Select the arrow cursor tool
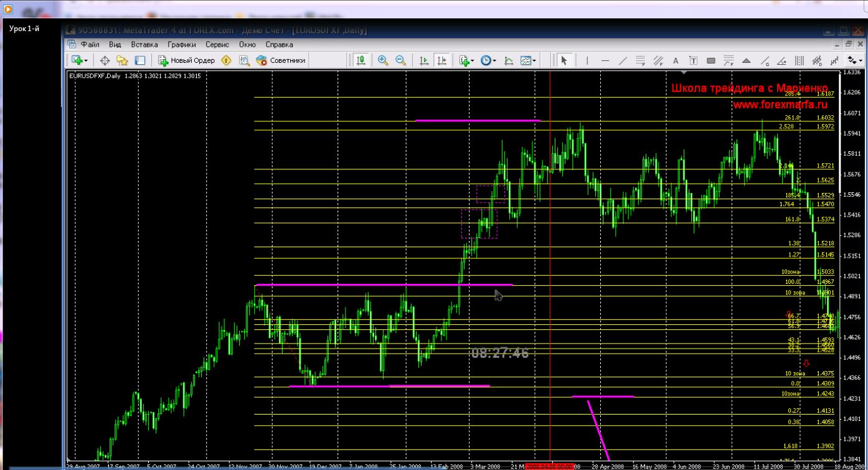Image resolution: width=868 pixels, height=470 pixels. coord(564,60)
